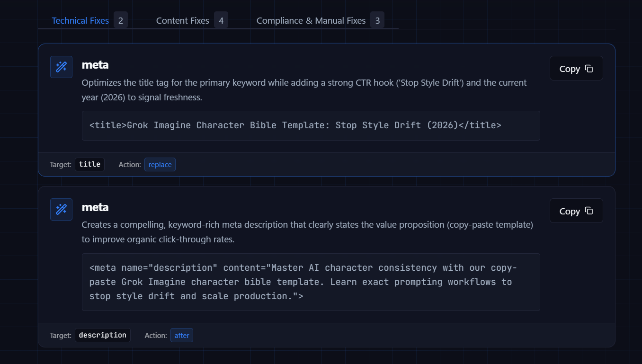Image resolution: width=642 pixels, height=364 pixels.
Task: Copy the meta description fix
Action: click(x=576, y=211)
